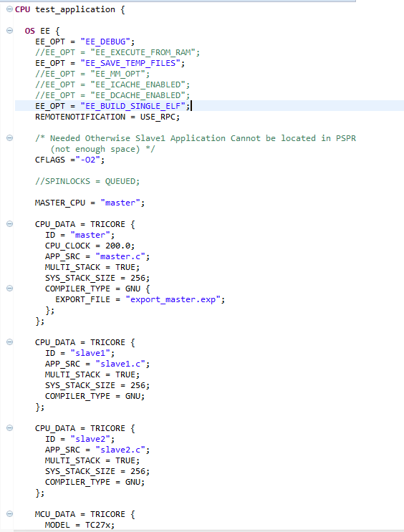
Task: Click the string "master.c" in APP_SRC
Action: tap(120, 256)
